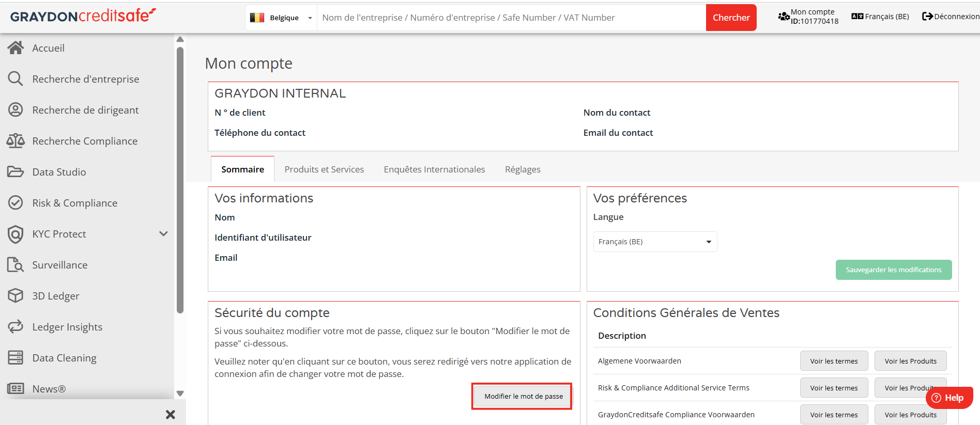View terms for Algemene Voorwaarden
This screenshot has height=425, width=980.
pyautogui.click(x=834, y=361)
